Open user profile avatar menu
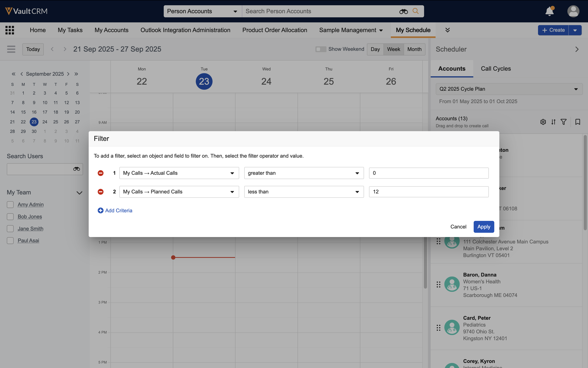The height and width of the screenshot is (368, 588). tap(573, 11)
